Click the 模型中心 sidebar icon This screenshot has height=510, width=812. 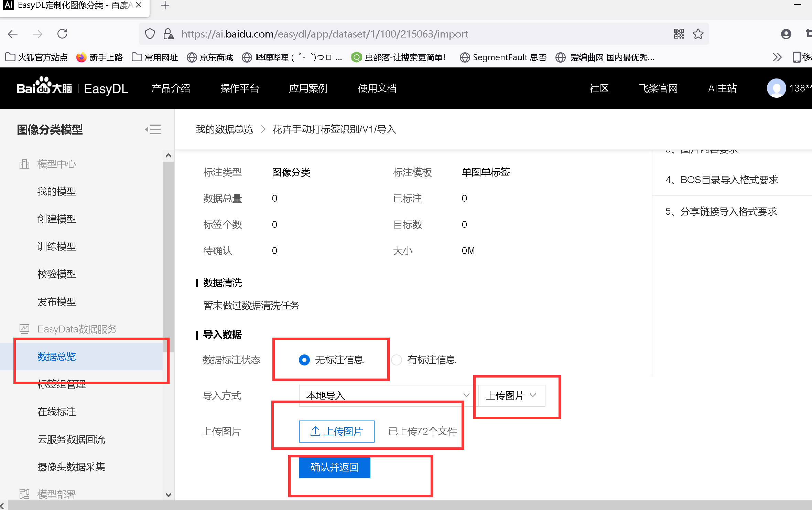[24, 164]
